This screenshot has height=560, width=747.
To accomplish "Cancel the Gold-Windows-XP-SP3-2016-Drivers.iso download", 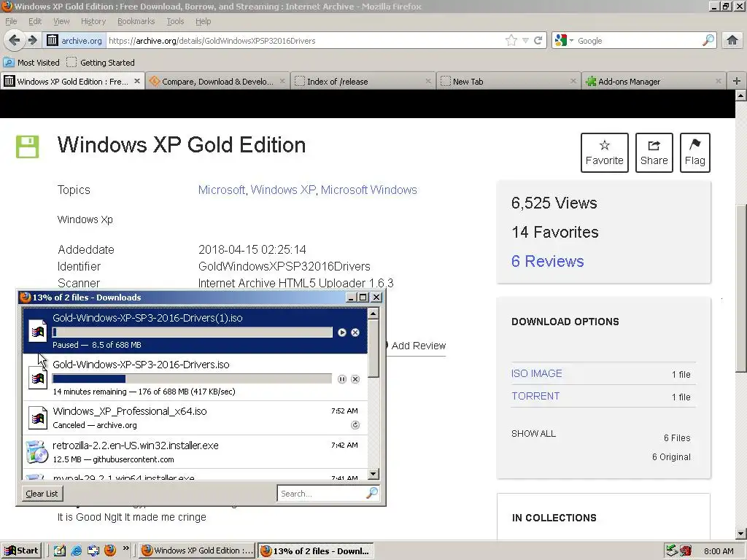I will click(355, 379).
